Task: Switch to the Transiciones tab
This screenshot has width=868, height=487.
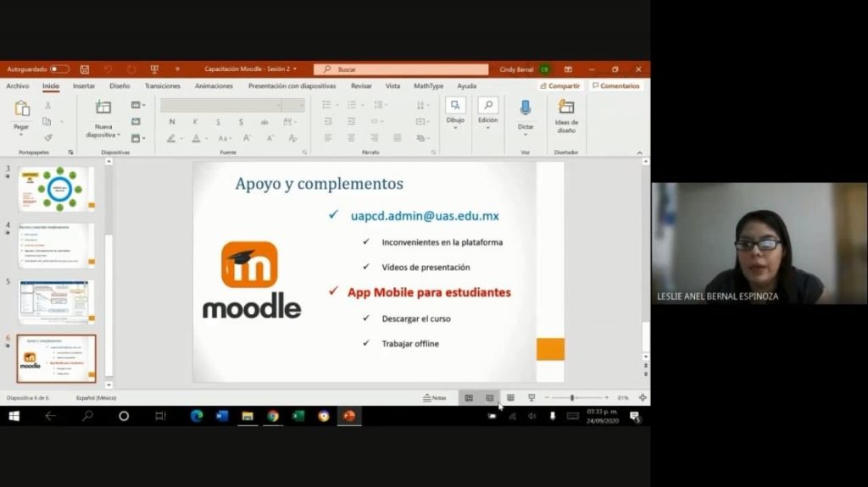Action: (162, 86)
